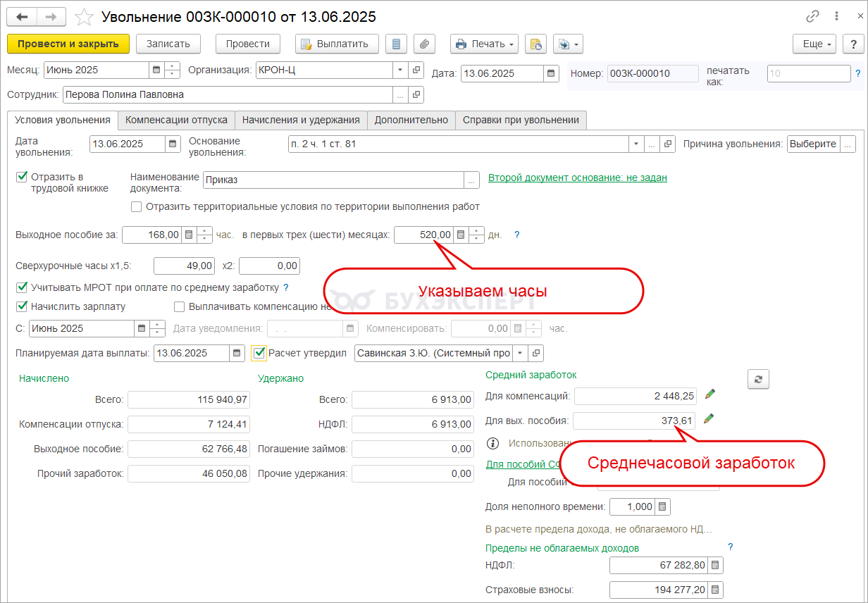Screen dimensions: 868x603
Task: Open the calendar picker for the Дата field
Action: point(551,73)
